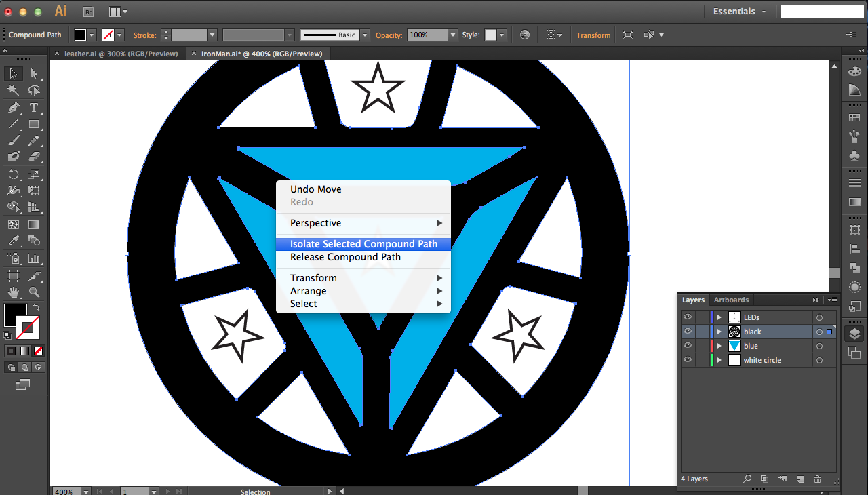Pick the Eyedropper tool

tap(14, 241)
